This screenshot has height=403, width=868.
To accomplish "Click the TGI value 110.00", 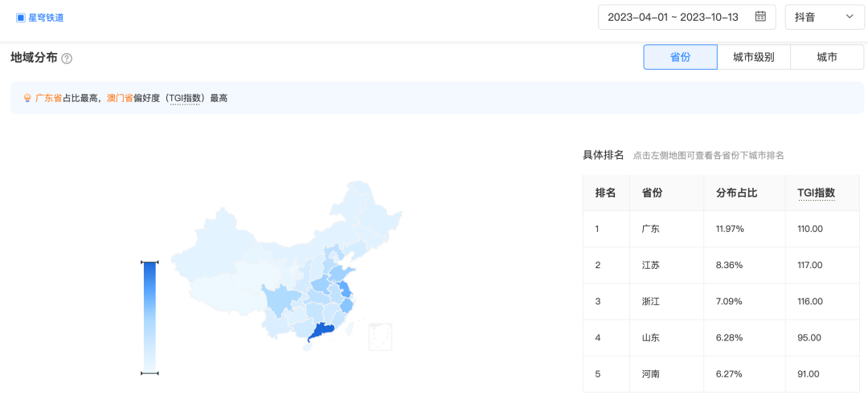I will point(810,229).
